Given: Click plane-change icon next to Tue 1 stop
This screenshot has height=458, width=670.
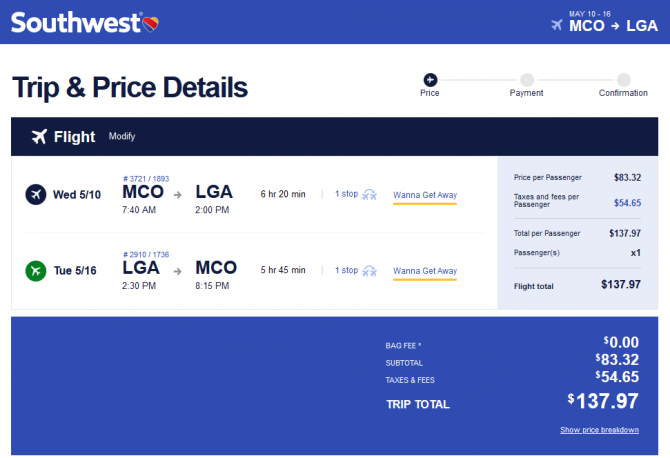Looking at the screenshot, I should pyautogui.click(x=369, y=271).
